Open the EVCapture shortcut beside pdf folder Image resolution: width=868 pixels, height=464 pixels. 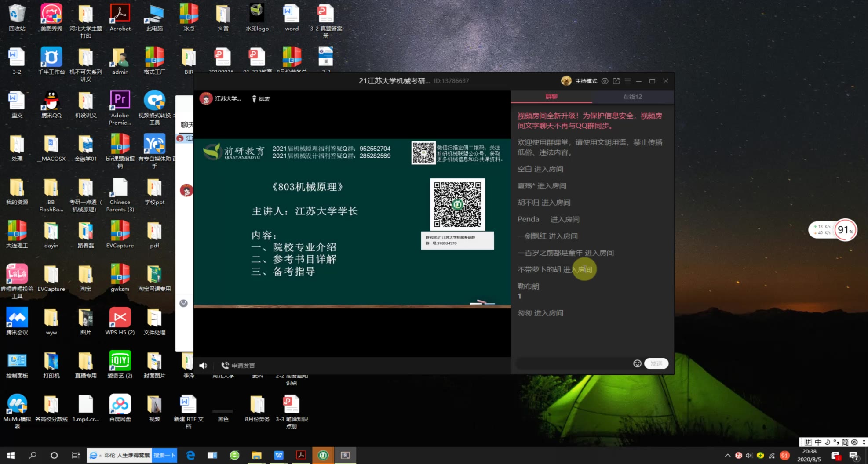(120, 235)
